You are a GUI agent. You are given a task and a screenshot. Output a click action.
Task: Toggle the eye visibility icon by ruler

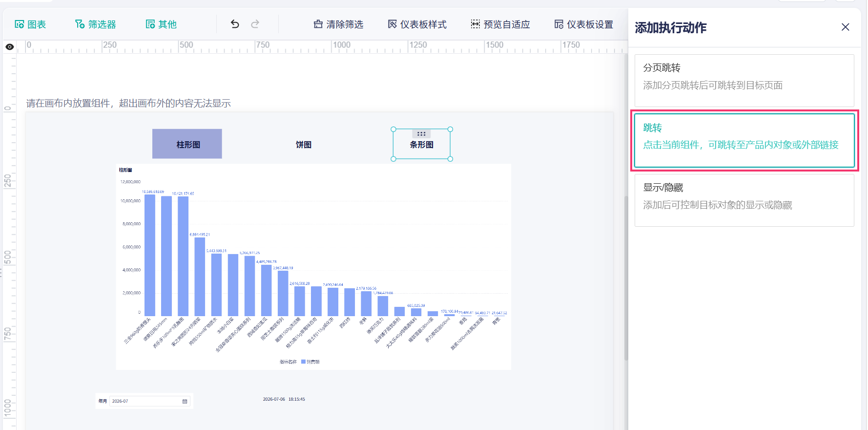coord(9,47)
